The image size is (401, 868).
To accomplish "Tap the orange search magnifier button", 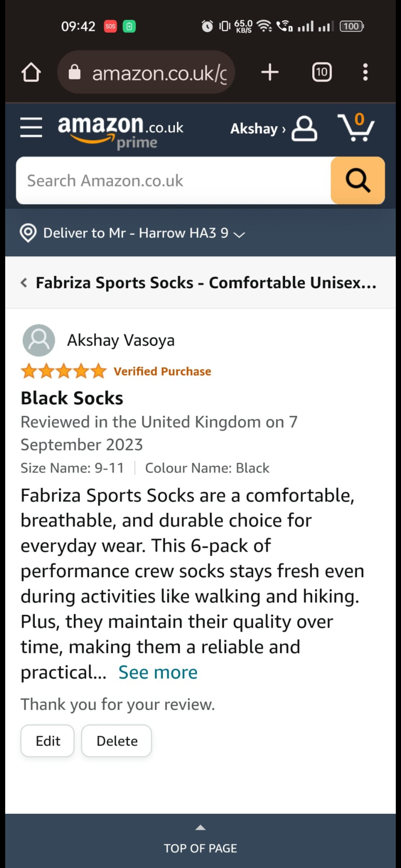I will (358, 181).
